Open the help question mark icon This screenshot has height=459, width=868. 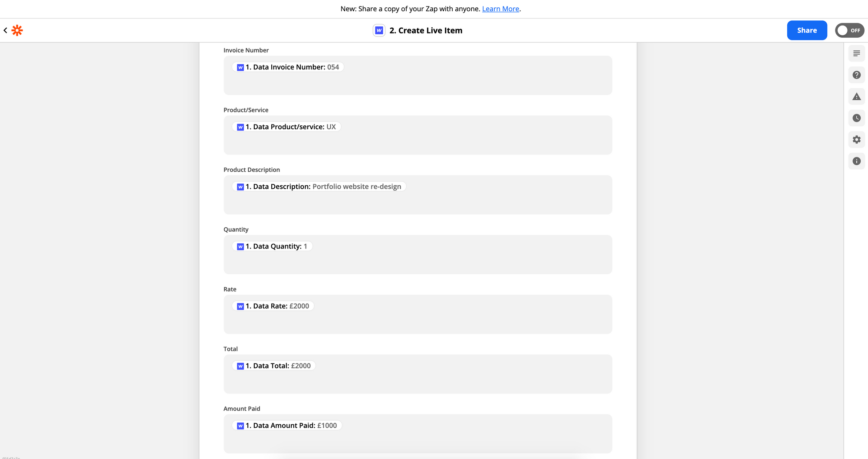click(x=856, y=75)
